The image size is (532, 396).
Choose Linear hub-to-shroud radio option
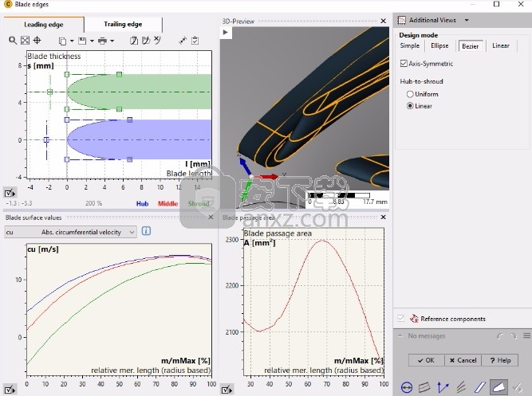(410, 106)
